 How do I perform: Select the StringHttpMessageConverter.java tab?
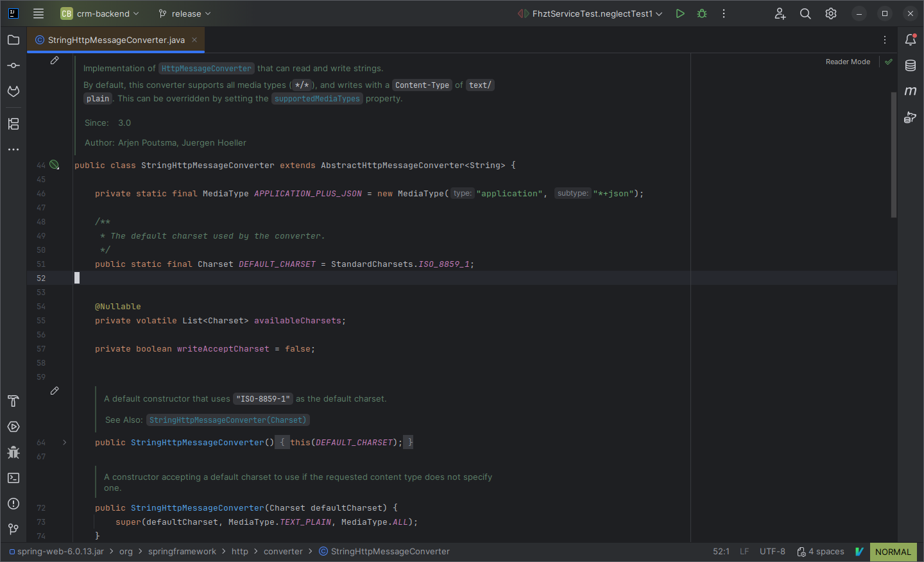116,40
